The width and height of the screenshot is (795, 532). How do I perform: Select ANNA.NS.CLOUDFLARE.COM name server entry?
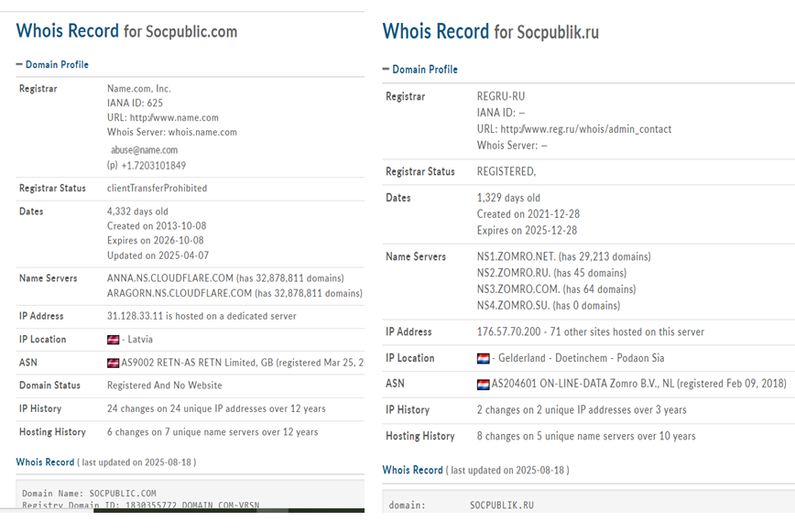pyautogui.click(x=225, y=278)
